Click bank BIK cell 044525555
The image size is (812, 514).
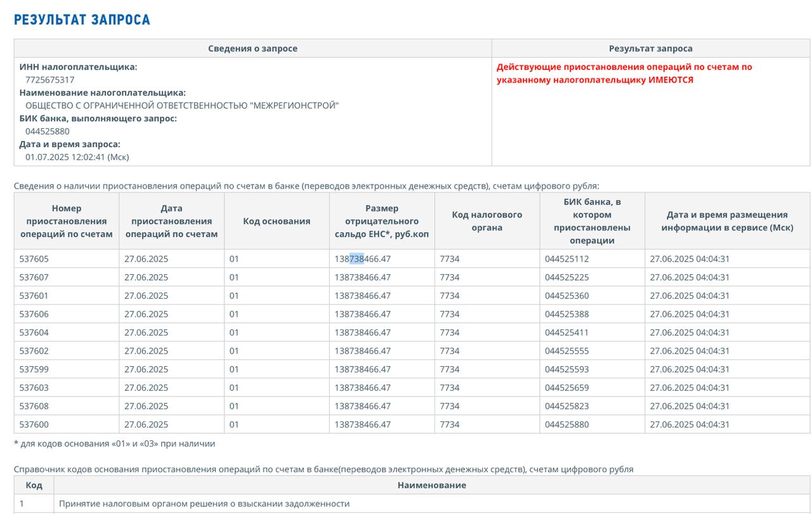(x=566, y=351)
